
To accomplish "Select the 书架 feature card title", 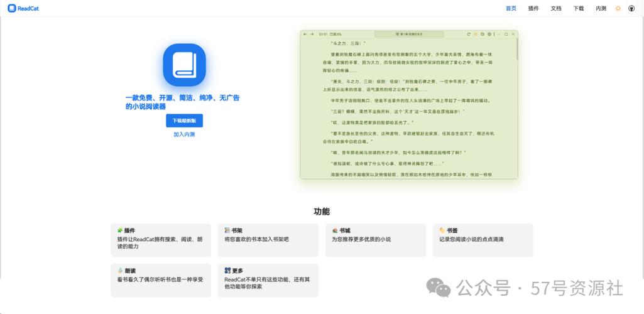I will coord(237,230).
